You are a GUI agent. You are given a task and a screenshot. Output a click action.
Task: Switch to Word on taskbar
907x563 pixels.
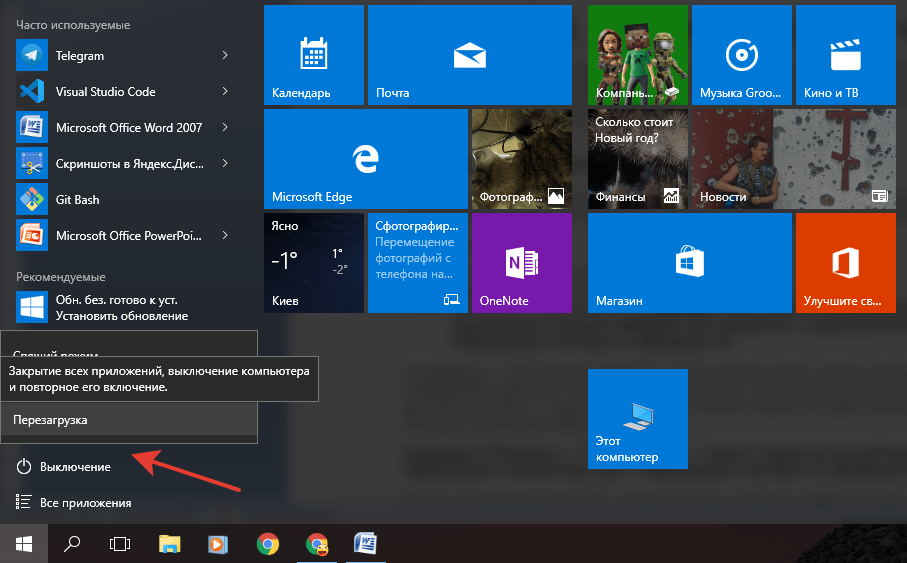coord(366,544)
